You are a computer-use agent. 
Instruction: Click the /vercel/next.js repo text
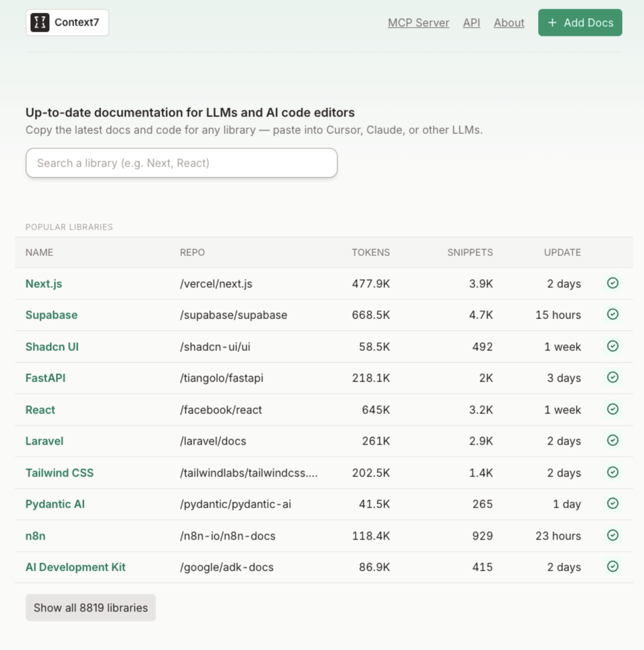[x=216, y=283]
